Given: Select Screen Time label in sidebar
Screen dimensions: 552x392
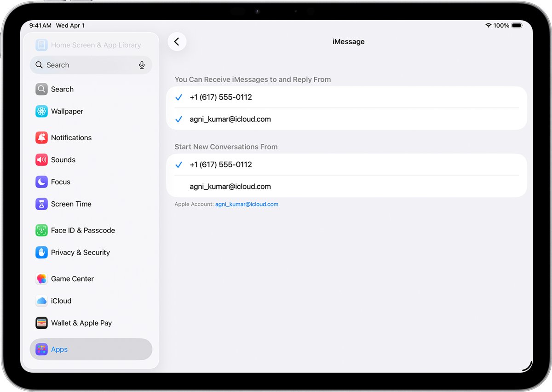Looking at the screenshot, I should tap(71, 204).
